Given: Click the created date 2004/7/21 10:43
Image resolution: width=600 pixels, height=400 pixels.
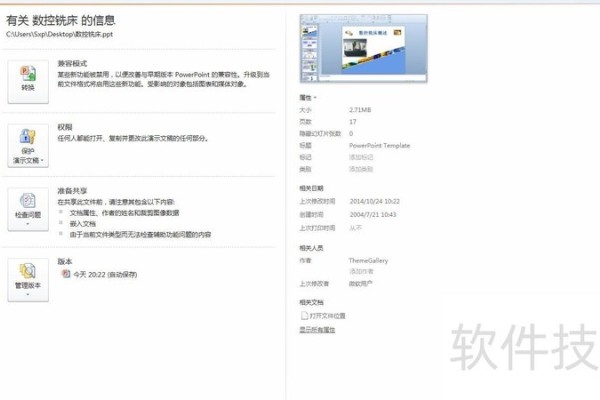Looking at the screenshot, I should point(373,214).
